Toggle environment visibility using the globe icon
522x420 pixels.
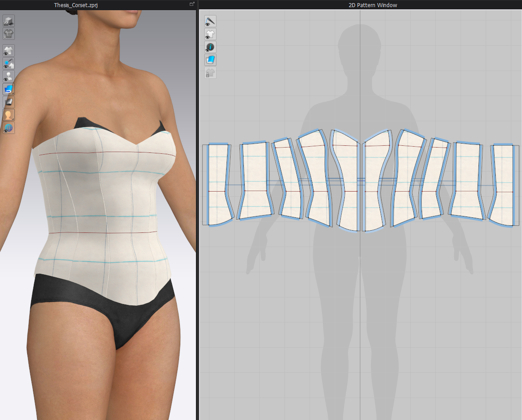tap(8, 128)
